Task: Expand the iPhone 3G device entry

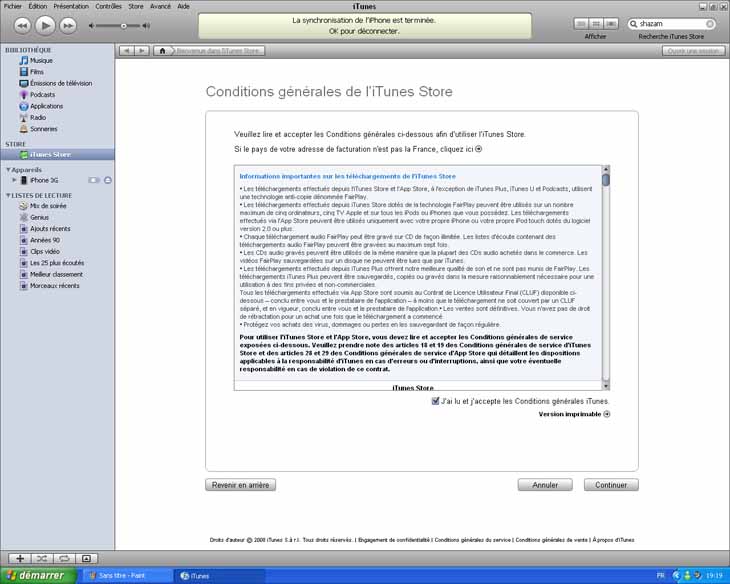Action: 14,180
